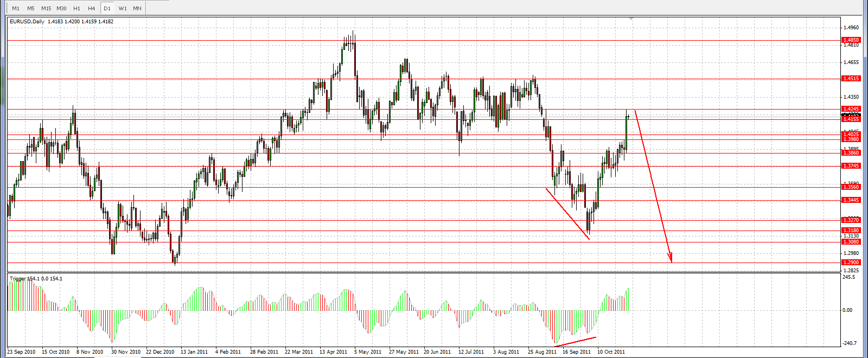Click the 1.4515 horizontal line label
868x358 pixels.
click(x=851, y=79)
